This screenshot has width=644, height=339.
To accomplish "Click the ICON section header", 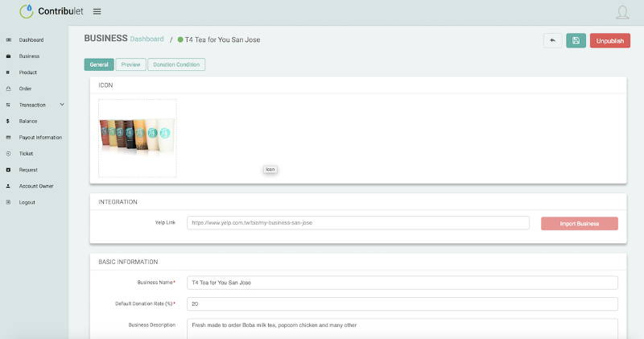I will [105, 85].
